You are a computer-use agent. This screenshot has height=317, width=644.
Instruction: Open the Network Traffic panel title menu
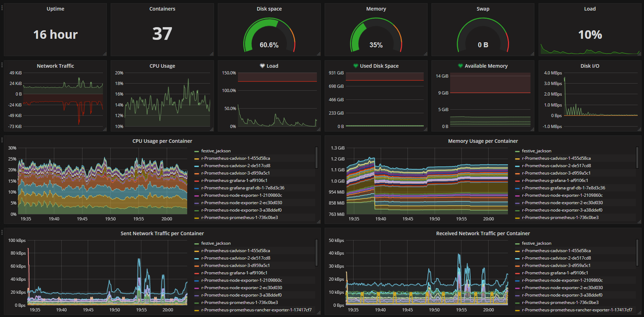(55, 66)
